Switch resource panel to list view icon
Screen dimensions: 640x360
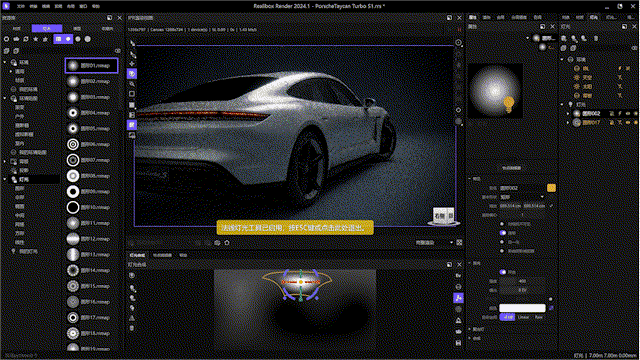coord(58,39)
